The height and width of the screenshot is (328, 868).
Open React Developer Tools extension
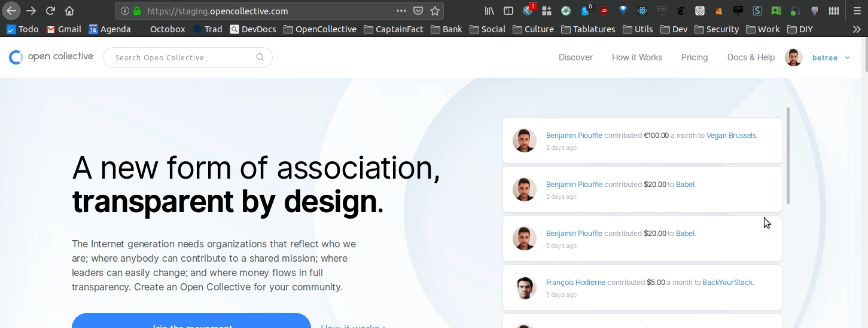click(642, 11)
